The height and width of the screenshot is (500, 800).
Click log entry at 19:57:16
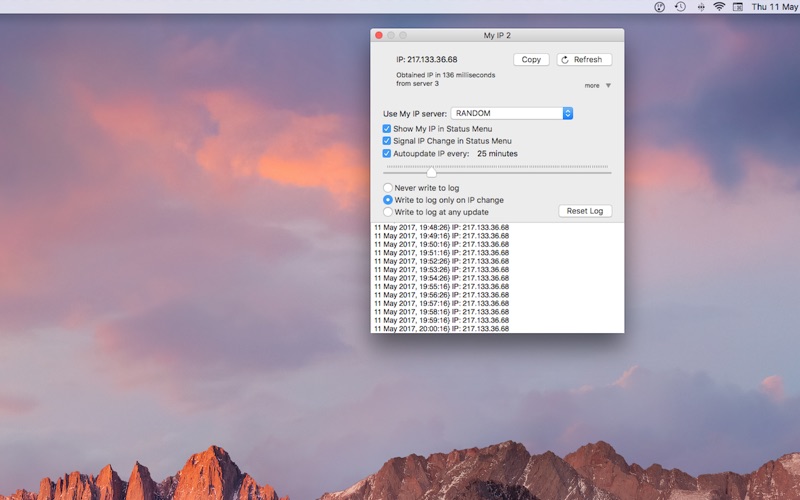pos(441,303)
